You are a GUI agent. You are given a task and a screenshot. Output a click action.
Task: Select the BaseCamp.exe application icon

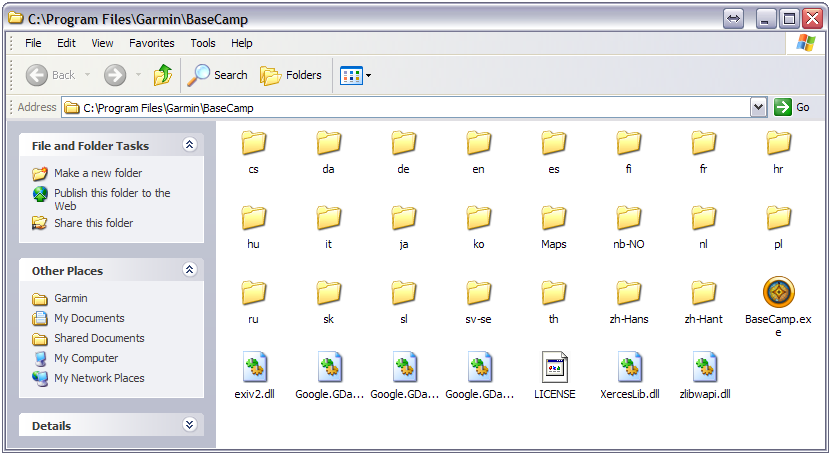pos(778,293)
